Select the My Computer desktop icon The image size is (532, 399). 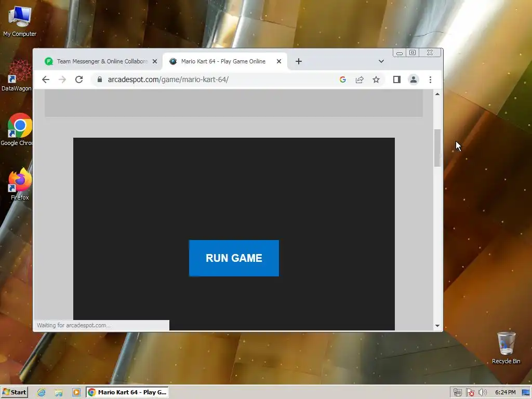pyautogui.click(x=20, y=21)
